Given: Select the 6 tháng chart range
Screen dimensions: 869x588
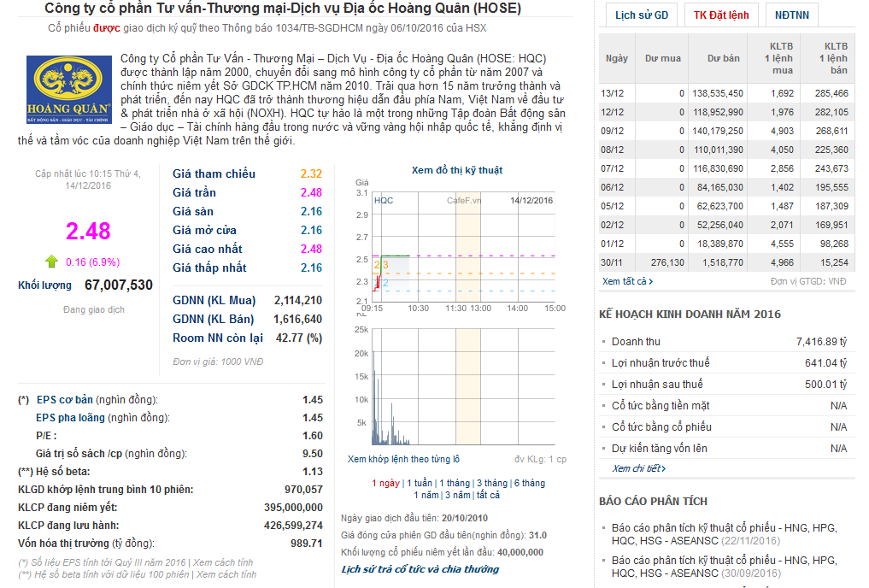Looking at the screenshot, I should coord(529,483).
